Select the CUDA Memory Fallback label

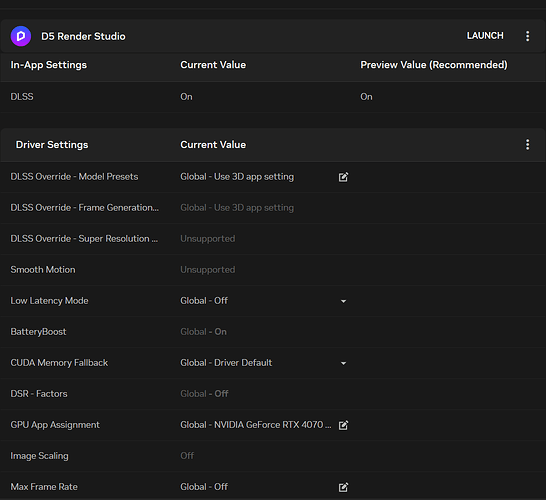click(59, 362)
